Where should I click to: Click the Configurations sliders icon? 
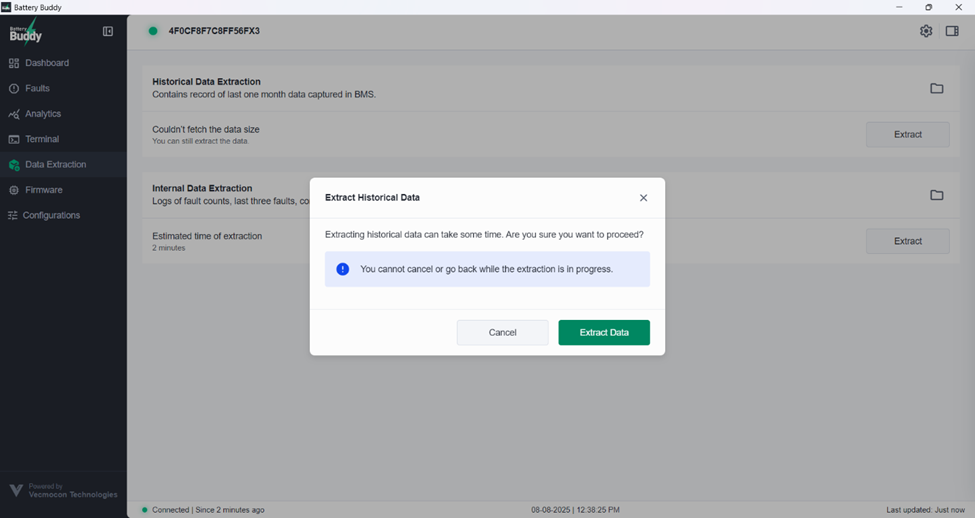[x=13, y=216]
